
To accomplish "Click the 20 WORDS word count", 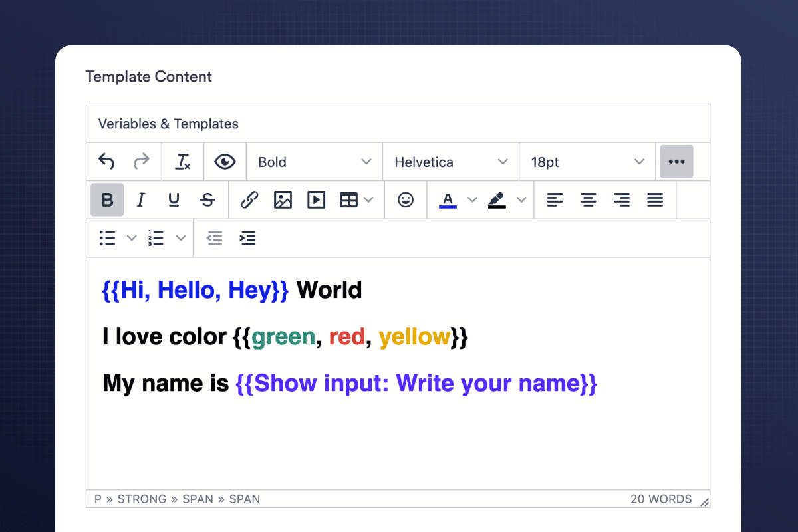I will pyautogui.click(x=661, y=499).
